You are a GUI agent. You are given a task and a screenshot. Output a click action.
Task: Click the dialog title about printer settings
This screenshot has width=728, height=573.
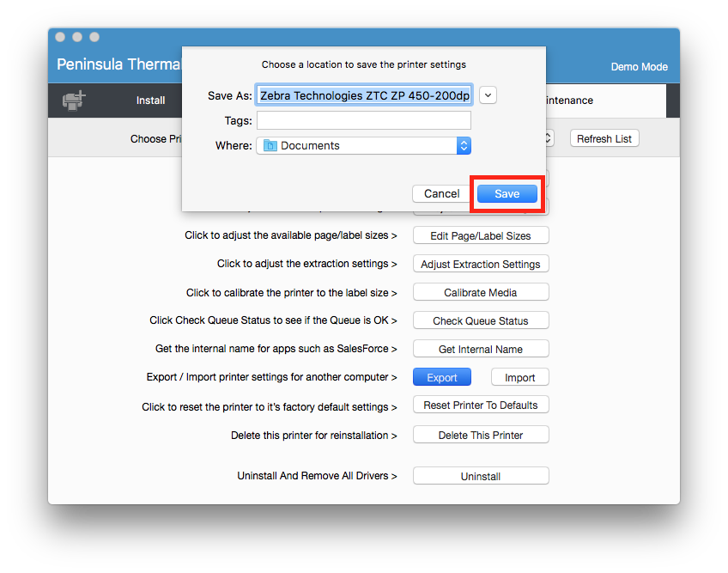363,64
